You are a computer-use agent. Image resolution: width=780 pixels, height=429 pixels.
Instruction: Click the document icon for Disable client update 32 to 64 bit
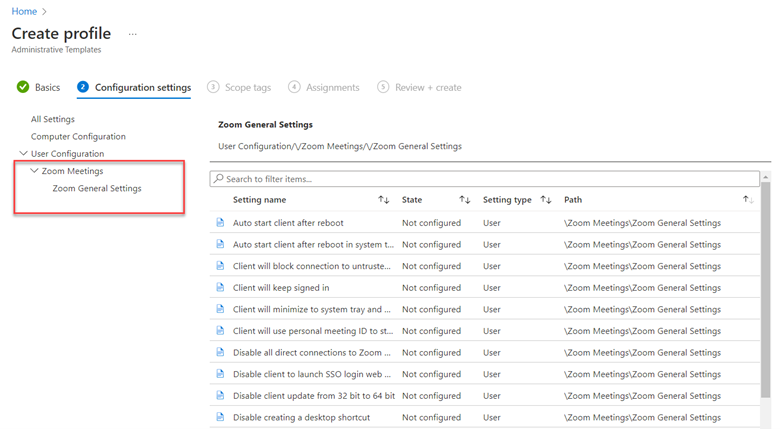tap(220, 396)
